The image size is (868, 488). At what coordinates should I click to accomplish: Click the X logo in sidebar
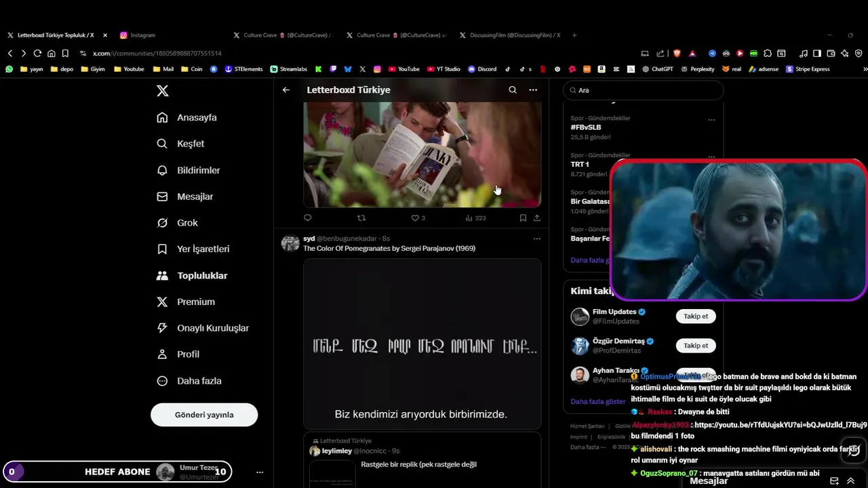coord(163,91)
